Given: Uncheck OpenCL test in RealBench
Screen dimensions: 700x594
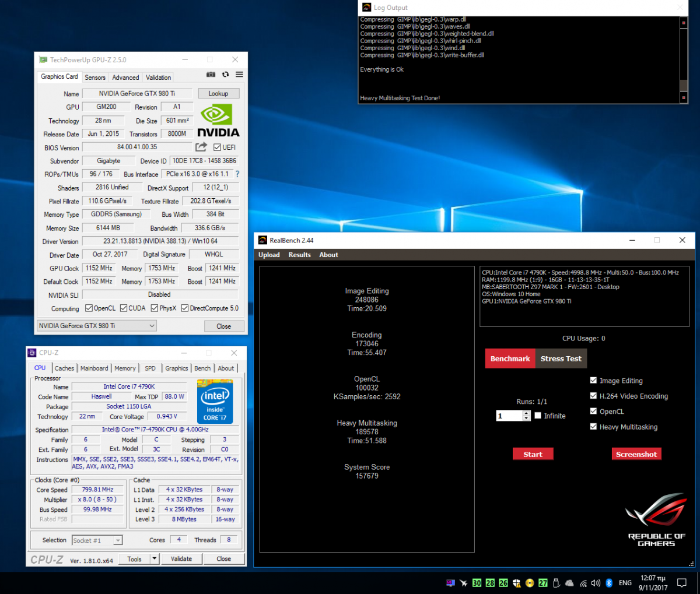Looking at the screenshot, I should (x=593, y=411).
